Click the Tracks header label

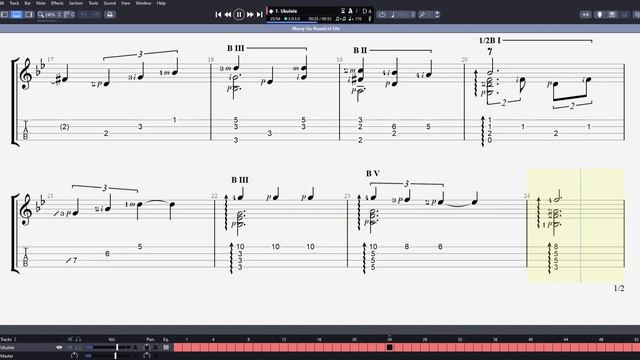7,339
